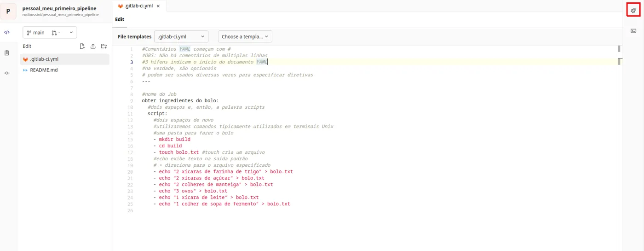Click the line '- touch bolo.txt'

point(176,152)
